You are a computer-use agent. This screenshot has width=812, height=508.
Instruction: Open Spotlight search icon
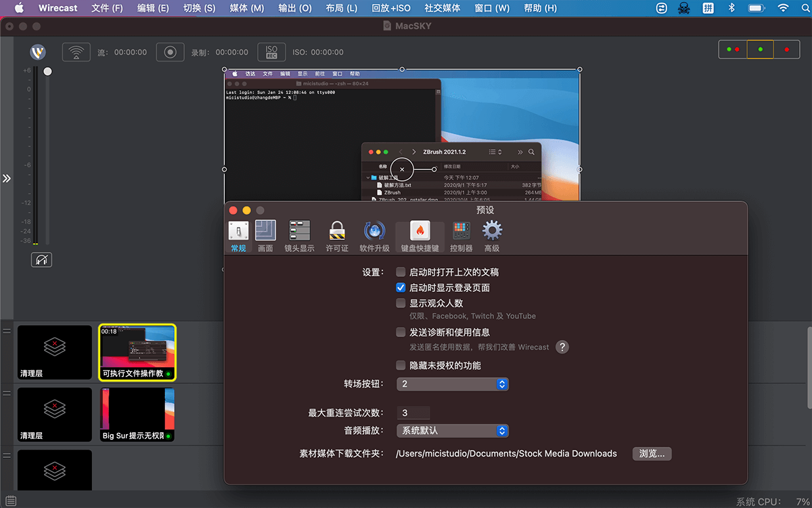point(805,8)
